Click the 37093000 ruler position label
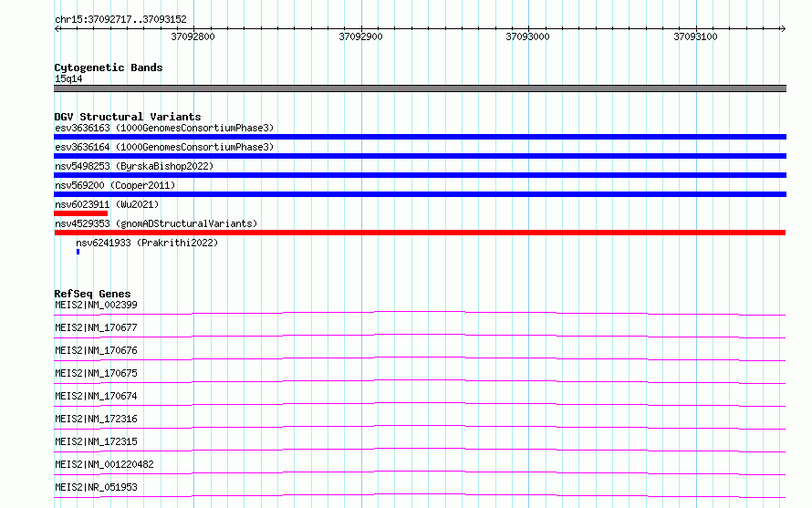Viewport: 812px width, 508px height. click(x=527, y=36)
